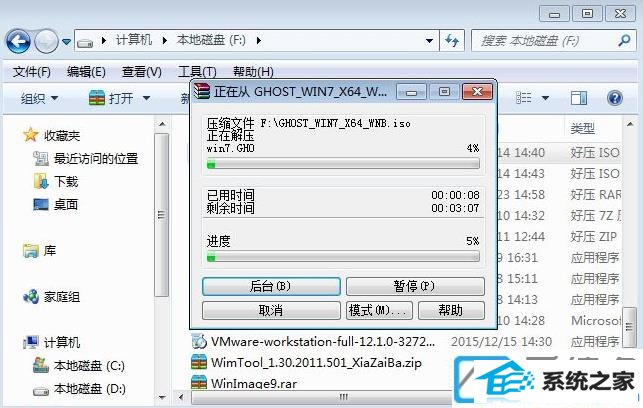Click the 取消 cancel button
The height and width of the screenshot is (408, 643).
coord(271,310)
